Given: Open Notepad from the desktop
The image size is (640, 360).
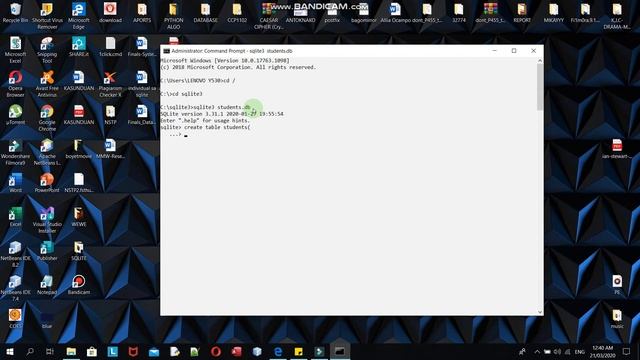Looking at the screenshot, I should click(x=47, y=284).
